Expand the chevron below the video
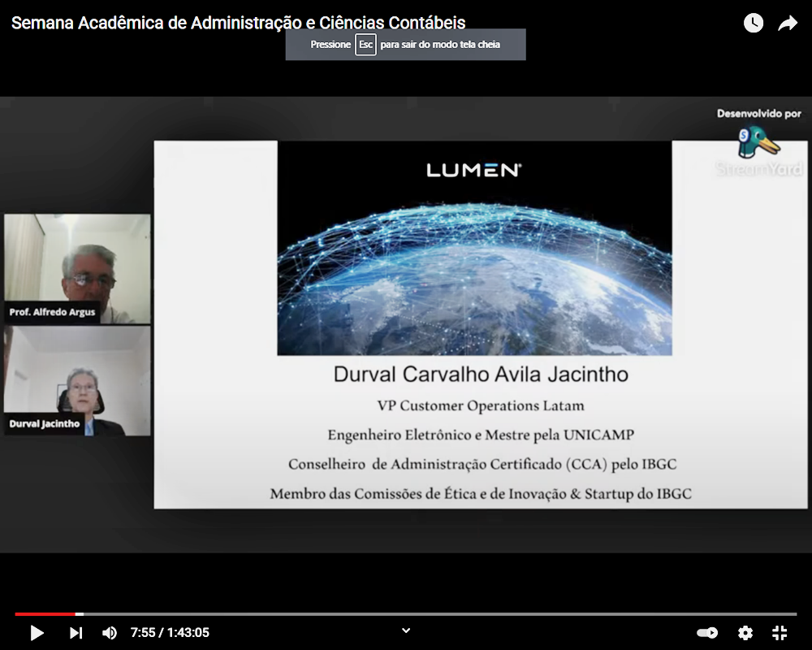This screenshot has width=812, height=650. (406, 630)
